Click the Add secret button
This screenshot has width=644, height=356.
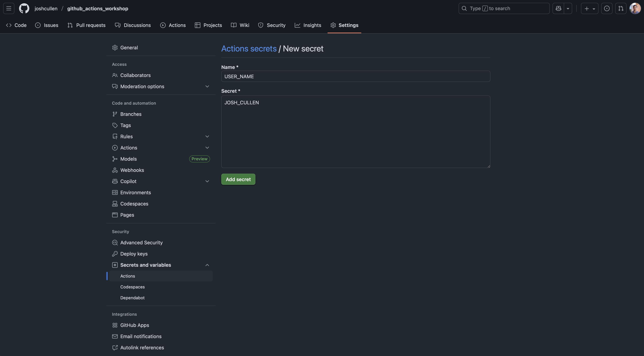pyautogui.click(x=238, y=179)
